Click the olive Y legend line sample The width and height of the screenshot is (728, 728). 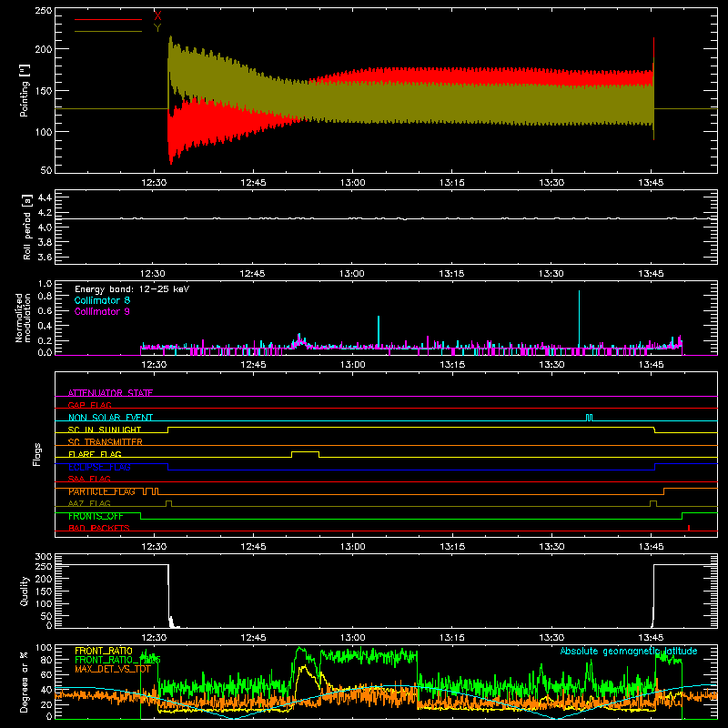(x=108, y=31)
